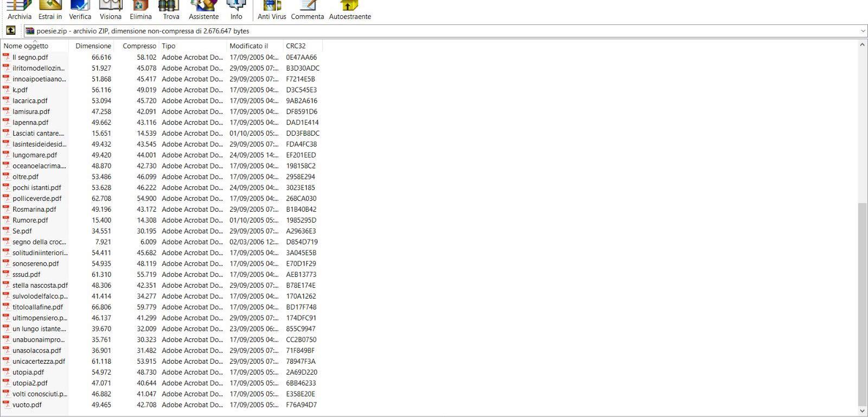
Task: Open the Trova search tool
Action: coord(171,10)
